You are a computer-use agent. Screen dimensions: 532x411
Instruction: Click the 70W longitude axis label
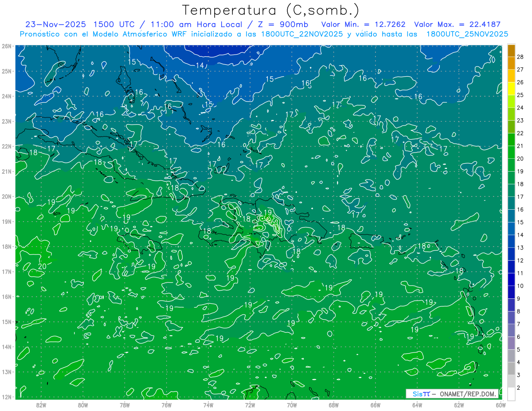(x=292, y=405)
